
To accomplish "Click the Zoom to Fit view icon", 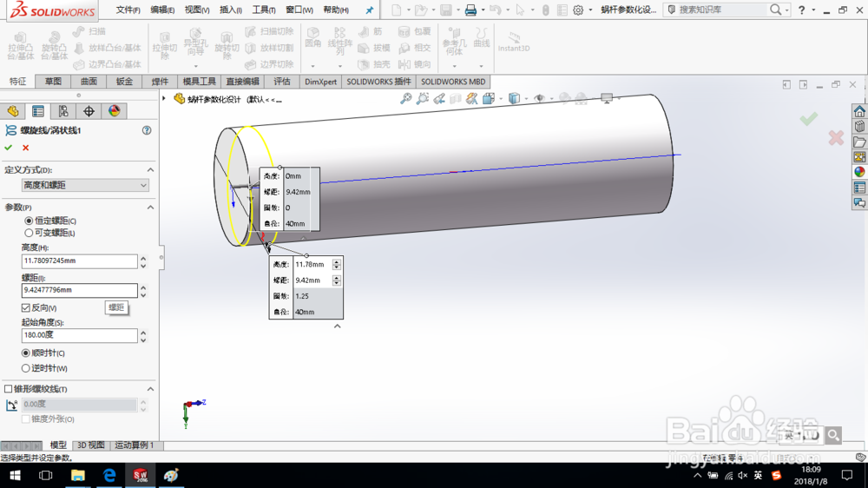I will [406, 99].
